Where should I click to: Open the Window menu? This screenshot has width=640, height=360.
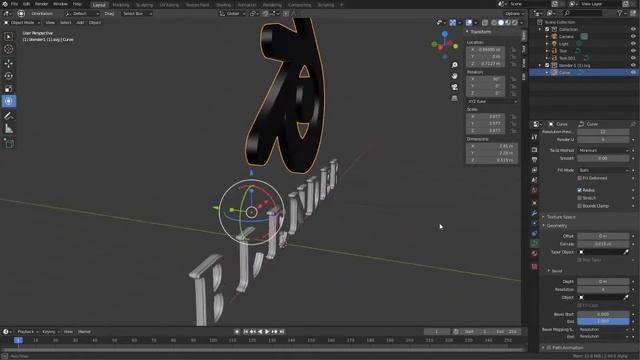point(60,4)
